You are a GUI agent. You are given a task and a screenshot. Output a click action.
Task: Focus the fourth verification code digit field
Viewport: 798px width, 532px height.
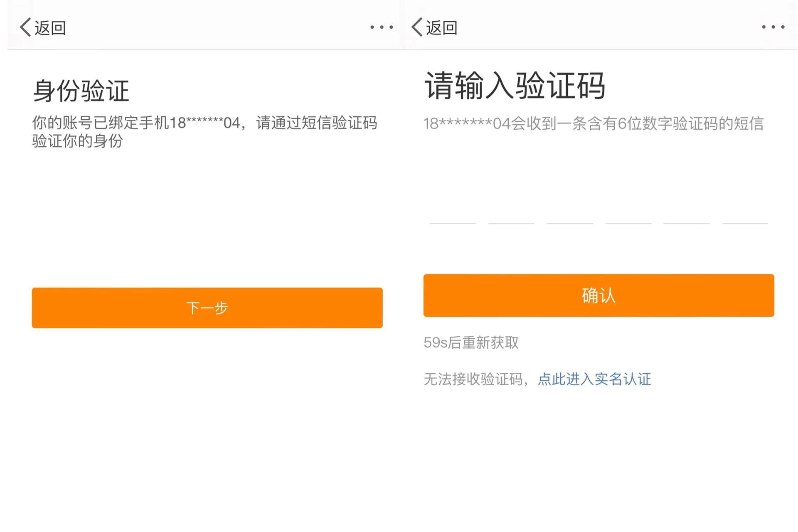(628, 210)
